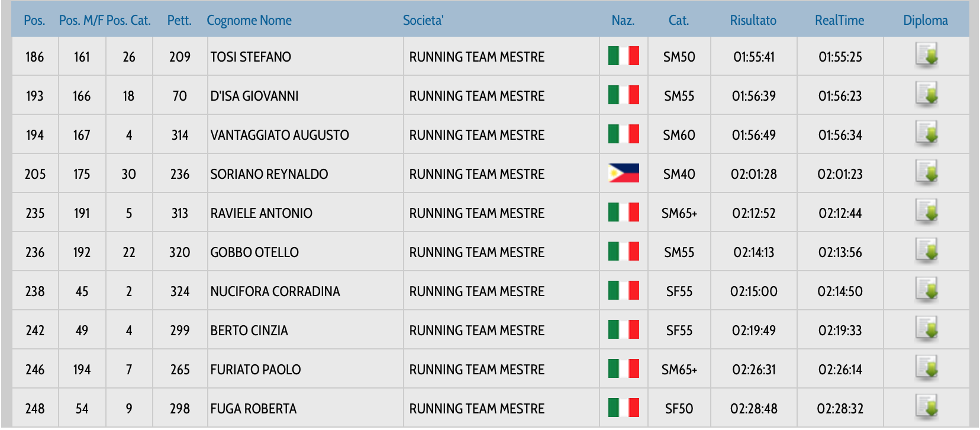
Task: Download diploma for Raviele Antonio
Action: [926, 213]
